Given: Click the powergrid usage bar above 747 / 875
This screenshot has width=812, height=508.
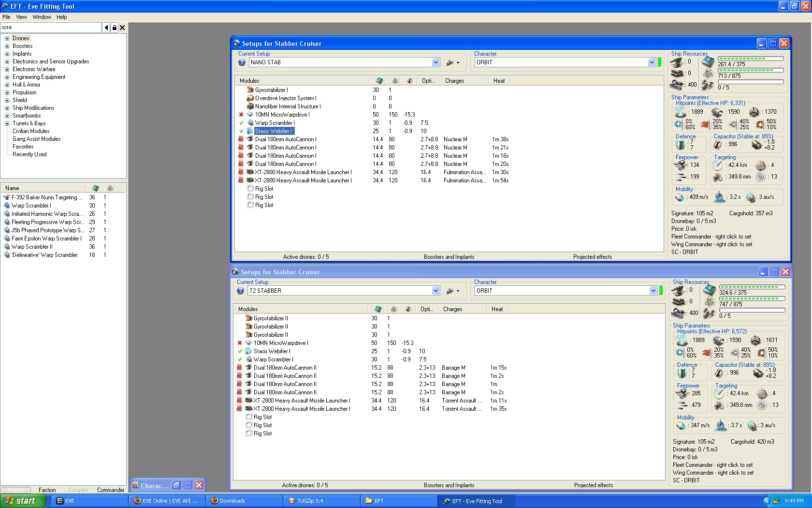Looking at the screenshot, I should tap(752, 299).
